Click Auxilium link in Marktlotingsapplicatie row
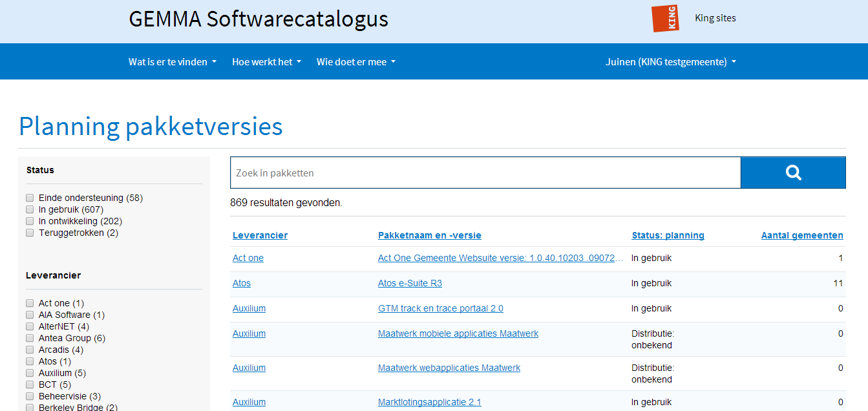This screenshot has height=411, width=868. point(249,402)
